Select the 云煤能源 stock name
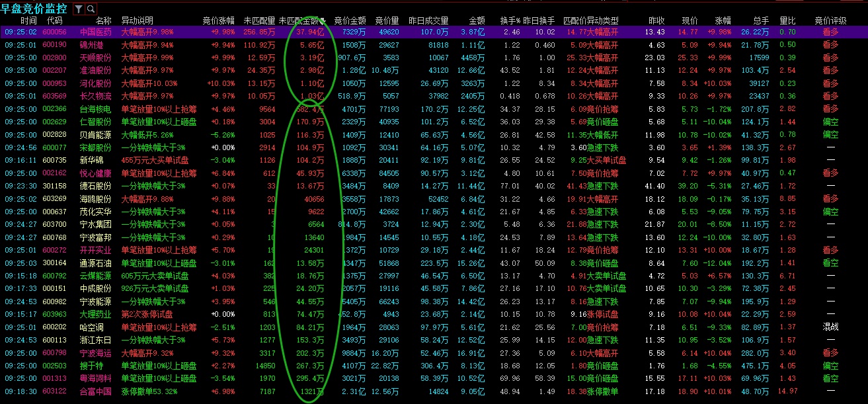 (96, 276)
